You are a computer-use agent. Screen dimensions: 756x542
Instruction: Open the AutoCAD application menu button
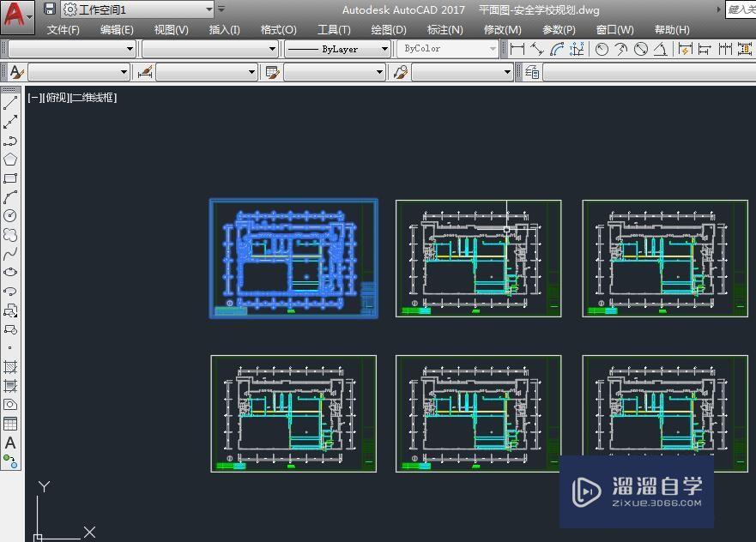pos(17,16)
